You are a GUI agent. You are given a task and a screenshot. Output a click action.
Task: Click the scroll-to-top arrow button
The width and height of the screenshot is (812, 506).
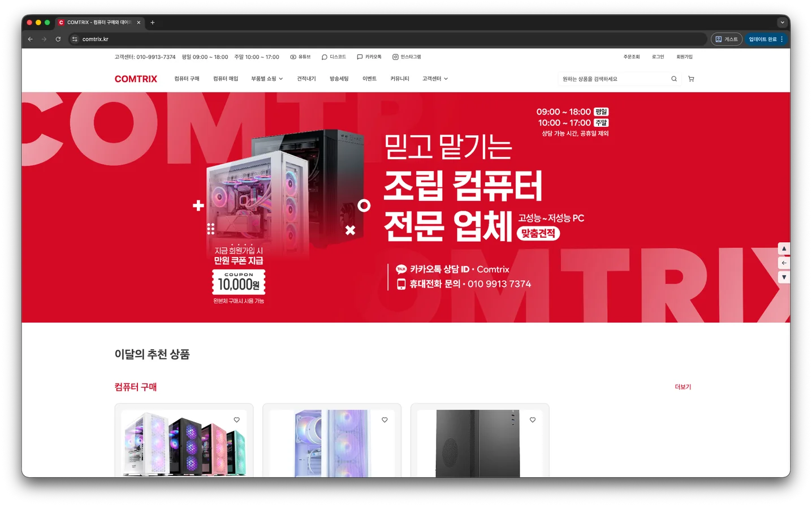[784, 248]
